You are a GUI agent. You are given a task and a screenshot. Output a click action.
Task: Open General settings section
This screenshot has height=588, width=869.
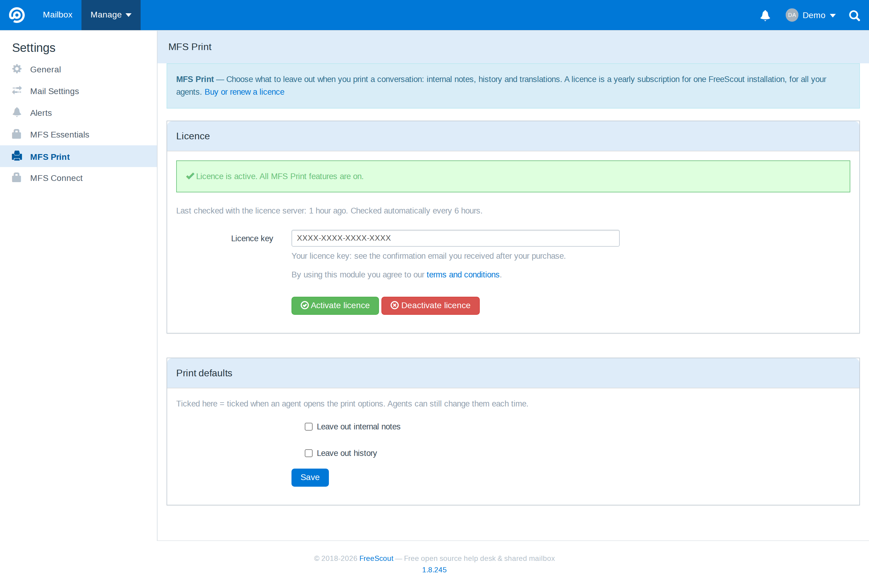[78, 69]
